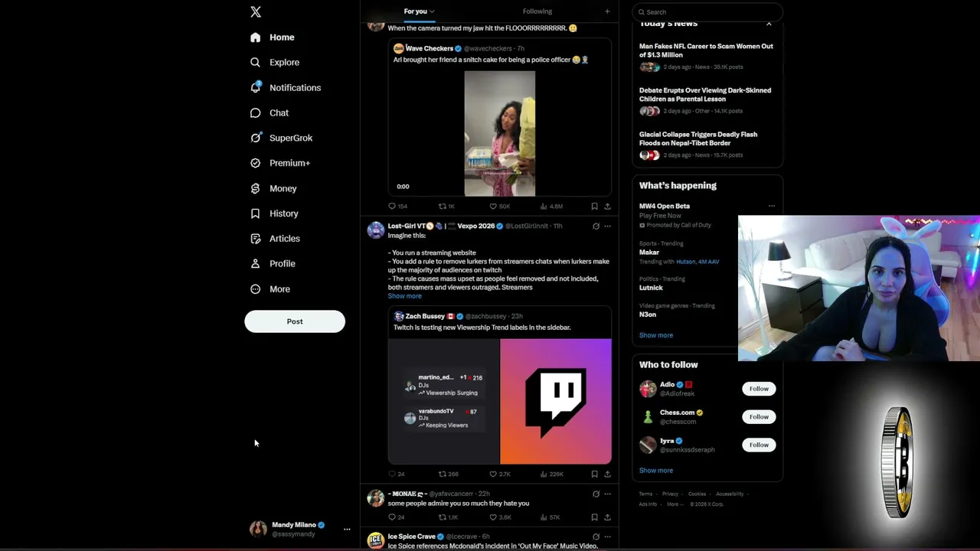
Task: Open the Man Fakes NFL Career news story
Action: pos(707,58)
